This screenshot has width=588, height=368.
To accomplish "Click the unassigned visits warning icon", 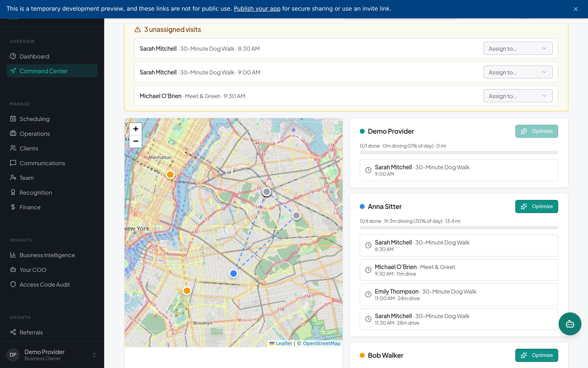I will 138,29.
